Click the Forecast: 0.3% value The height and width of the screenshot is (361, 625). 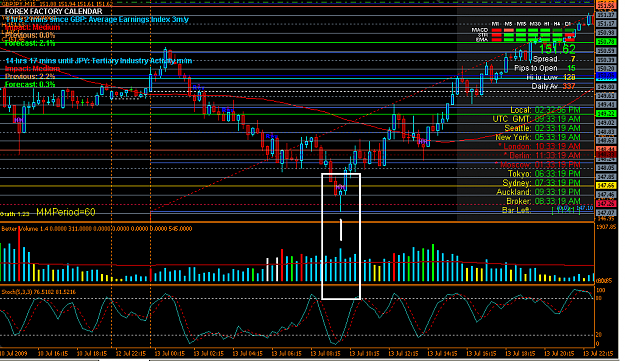pyautogui.click(x=30, y=84)
